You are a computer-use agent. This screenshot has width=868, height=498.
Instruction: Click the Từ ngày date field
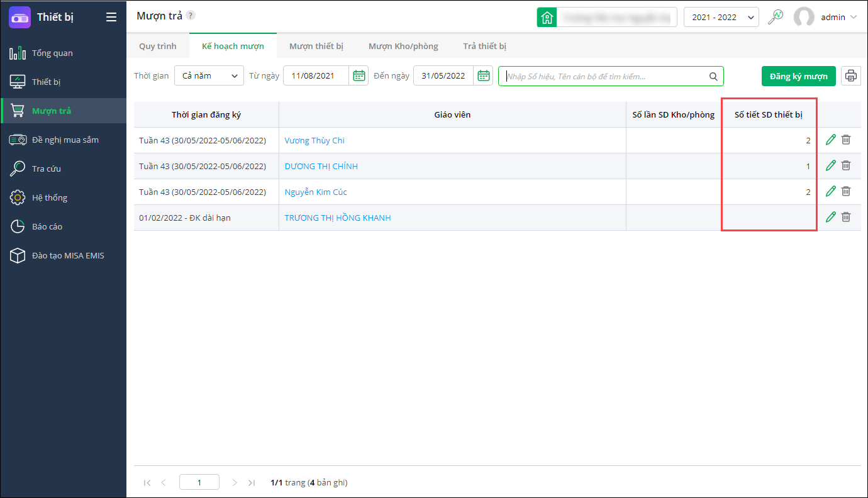[x=316, y=75]
